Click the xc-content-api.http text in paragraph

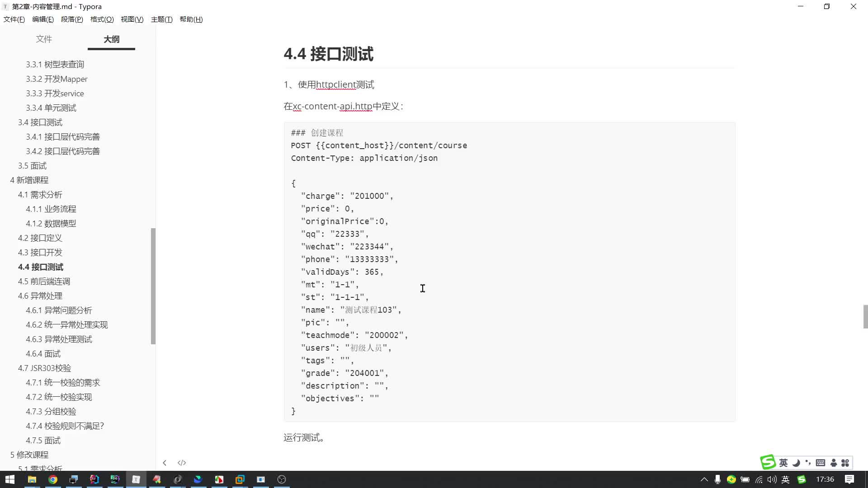pos(332,107)
